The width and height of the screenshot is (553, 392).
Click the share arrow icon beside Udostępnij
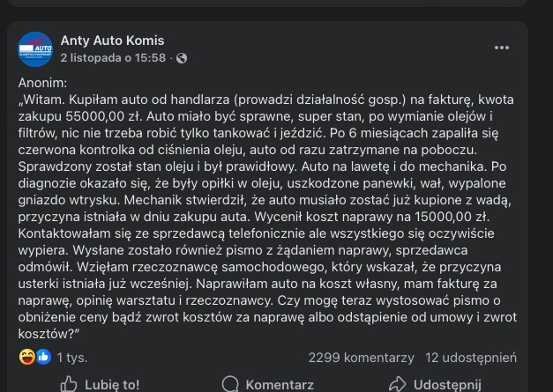tap(398, 384)
